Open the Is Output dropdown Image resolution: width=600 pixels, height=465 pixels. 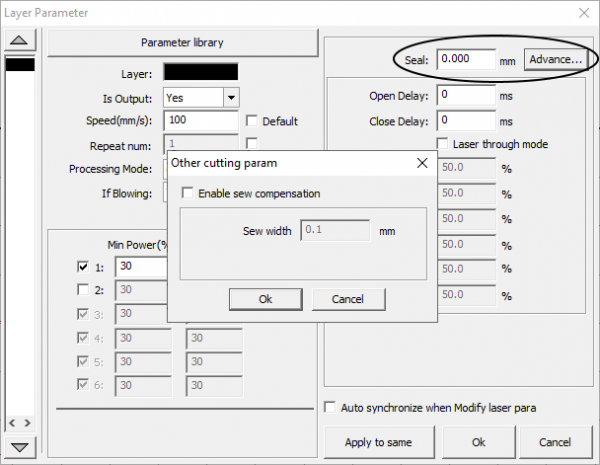231,98
